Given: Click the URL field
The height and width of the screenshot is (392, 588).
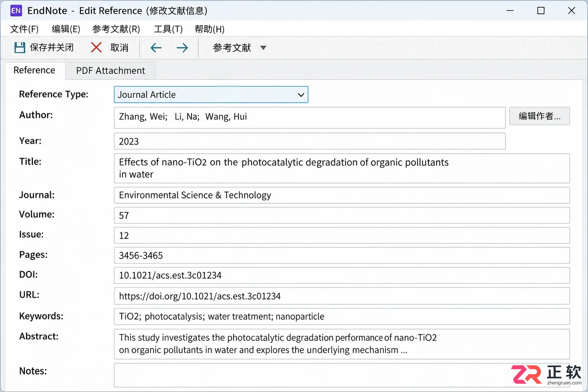Looking at the screenshot, I should tap(342, 296).
